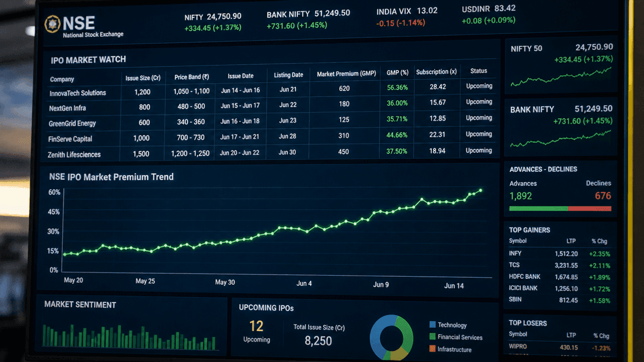The image size is (644, 362).
Task: Click the Upcoming IPOs sector donut chart
Action: 391,337
